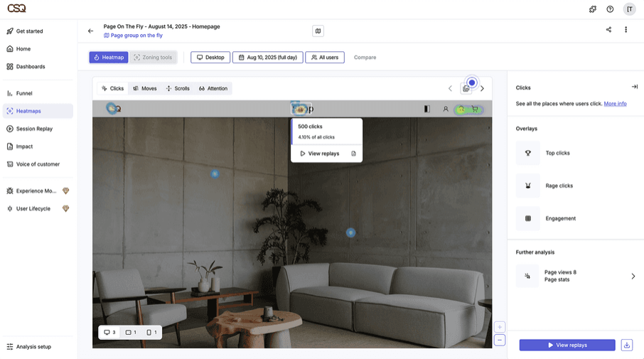Enable the Top clicks overlay
644x359 pixels.
click(528, 153)
